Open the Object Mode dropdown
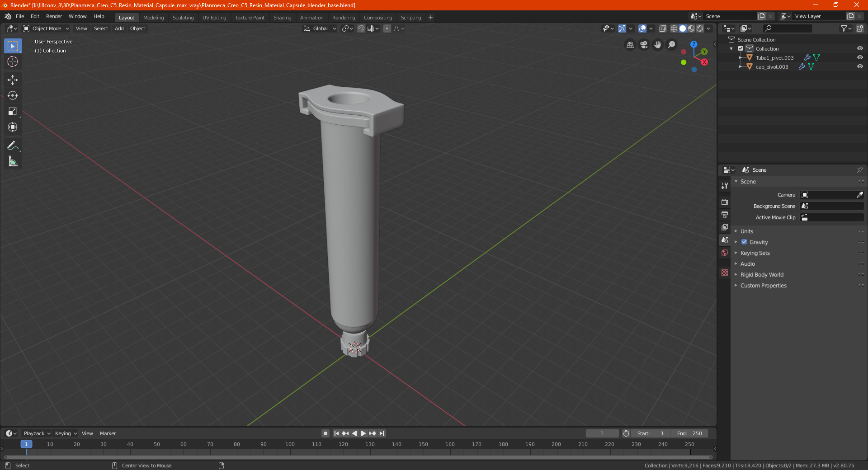The image size is (868, 470). point(46,28)
